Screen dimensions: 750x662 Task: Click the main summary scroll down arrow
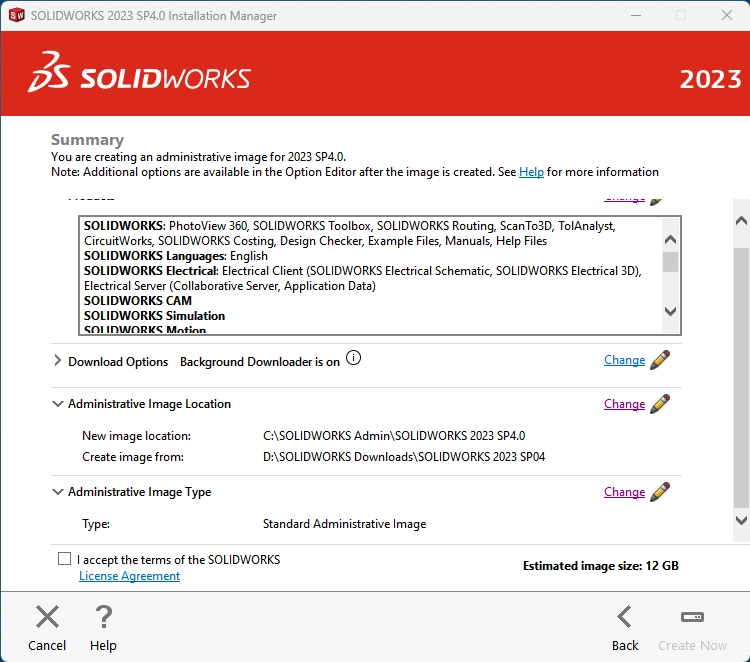coord(741,520)
